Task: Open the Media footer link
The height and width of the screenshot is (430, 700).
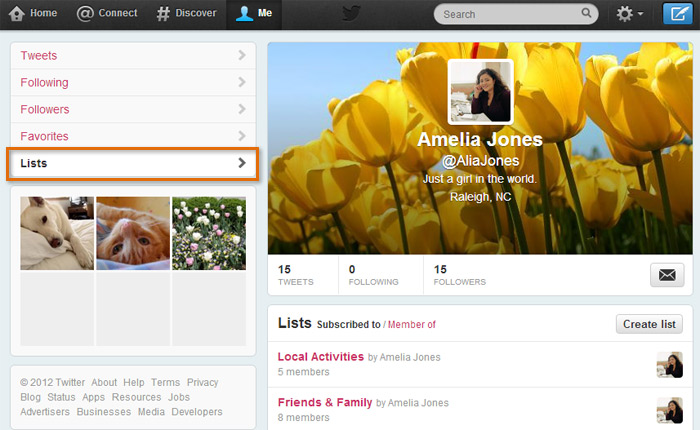Action: 151,412
